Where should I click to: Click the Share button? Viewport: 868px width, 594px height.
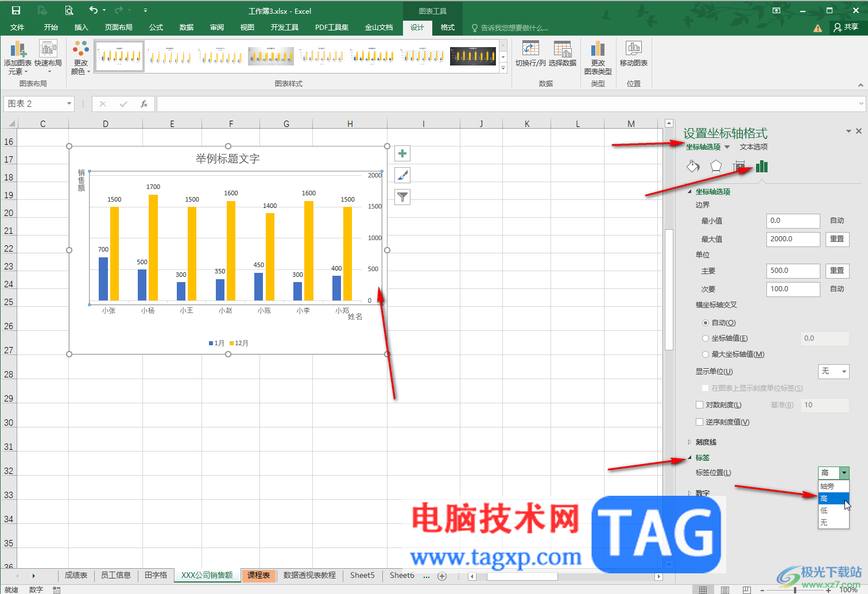[x=846, y=28]
